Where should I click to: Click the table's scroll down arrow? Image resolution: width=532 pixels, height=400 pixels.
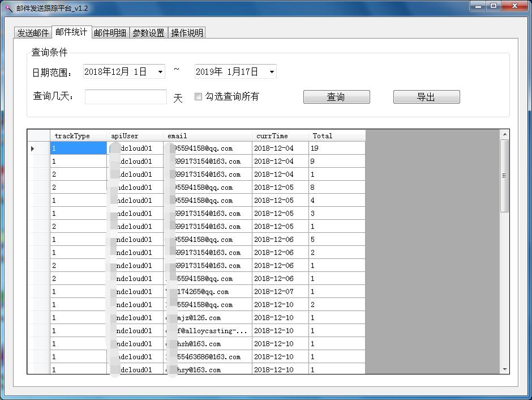pyautogui.click(x=505, y=369)
